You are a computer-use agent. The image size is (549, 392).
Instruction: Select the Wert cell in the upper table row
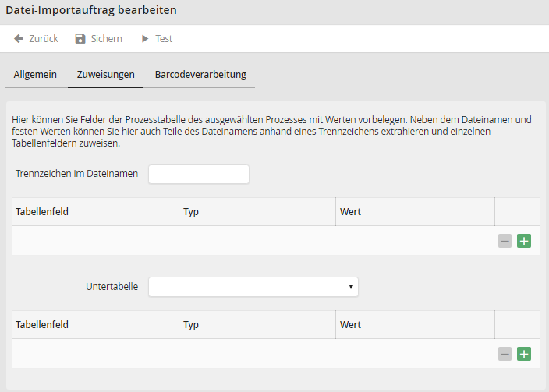[415, 238]
